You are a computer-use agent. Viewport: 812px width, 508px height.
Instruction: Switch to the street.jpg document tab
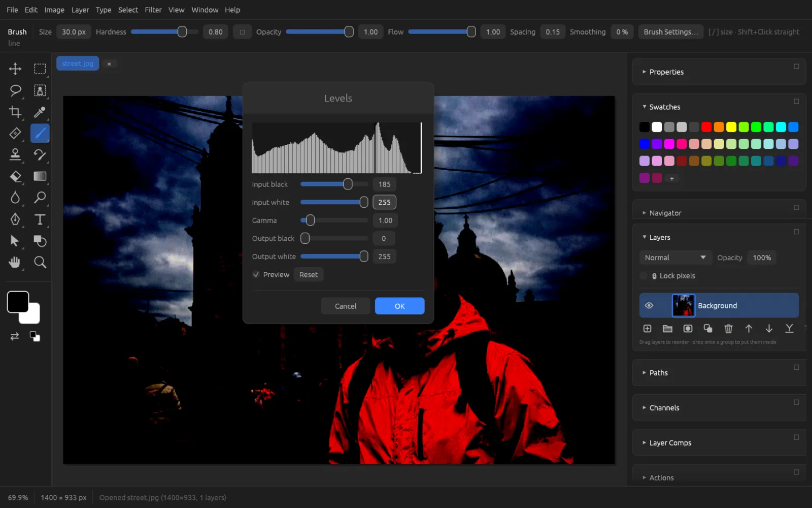coord(78,63)
